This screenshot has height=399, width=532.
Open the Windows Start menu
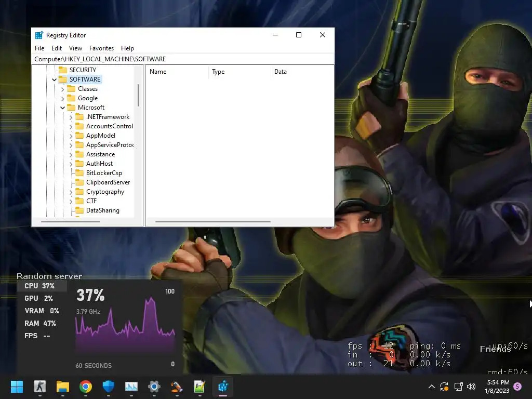[x=17, y=387]
